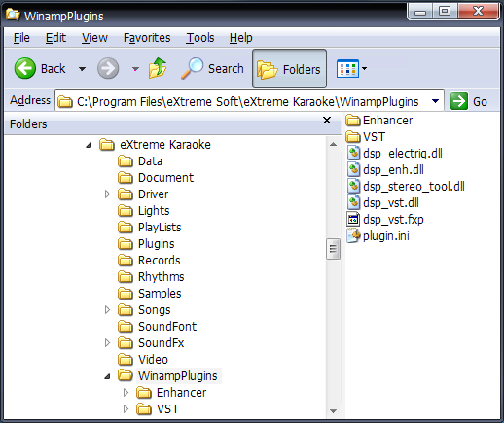Expand the SoundFx folder node

point(107,343)
